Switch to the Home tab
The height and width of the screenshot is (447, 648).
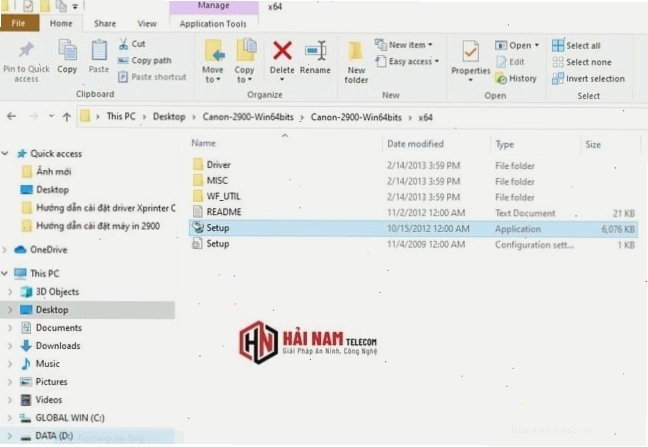point(61,24)
